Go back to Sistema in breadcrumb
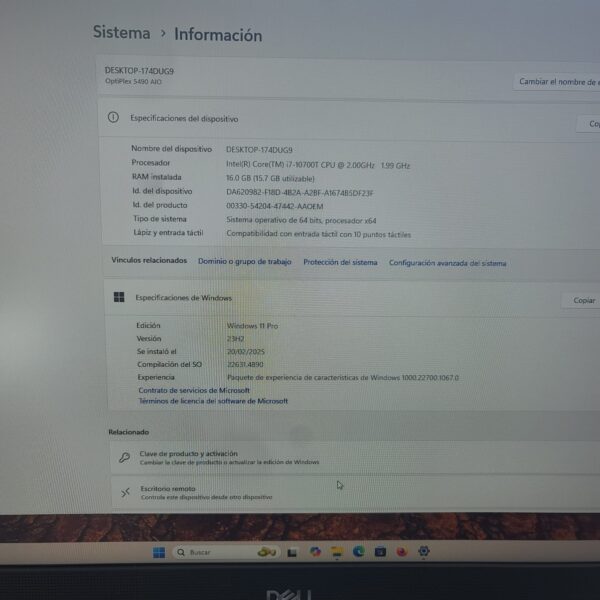600x600 pixels. pos(122,32)
